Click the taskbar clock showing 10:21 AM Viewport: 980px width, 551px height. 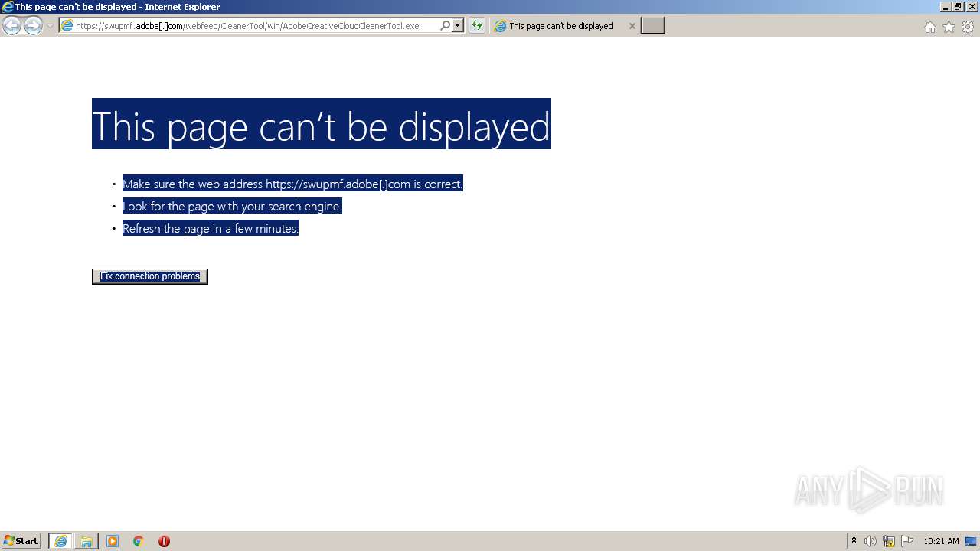[941, 541]
